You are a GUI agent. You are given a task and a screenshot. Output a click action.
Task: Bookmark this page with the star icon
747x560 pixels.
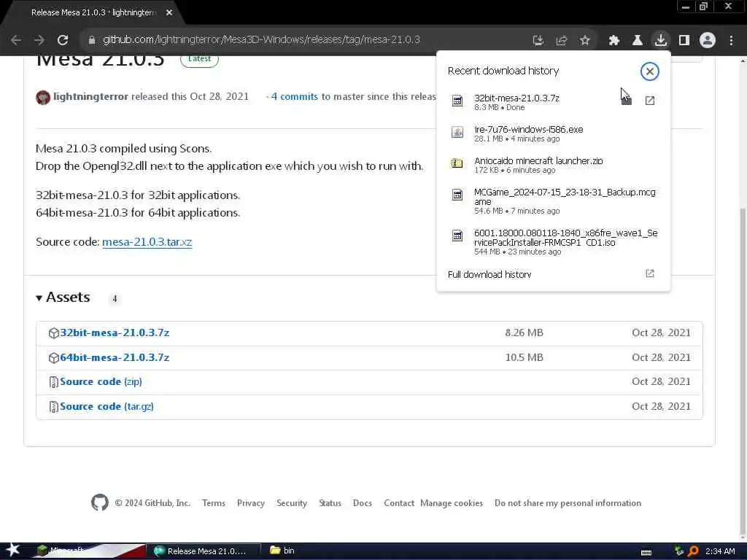tap(584, 41)
